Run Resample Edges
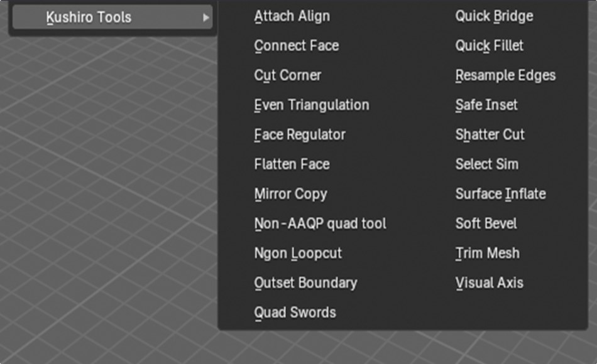Screen dimensions: 597x364 tap(505, 75)
